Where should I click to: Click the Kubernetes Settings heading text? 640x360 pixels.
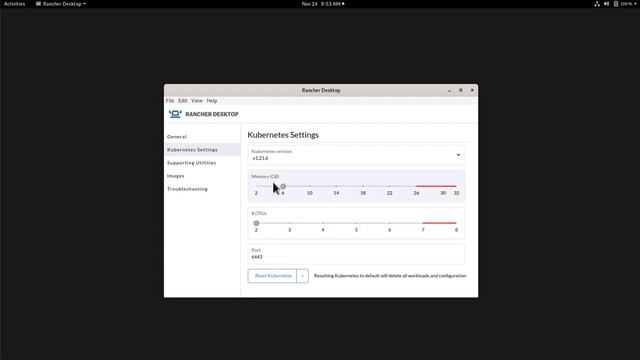(x=283, y=135)
